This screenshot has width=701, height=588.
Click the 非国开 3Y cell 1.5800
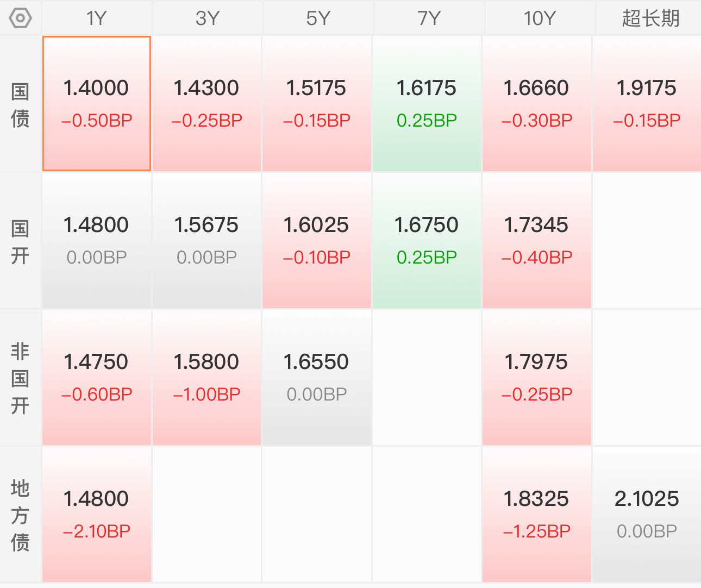[x=206, y=378]
